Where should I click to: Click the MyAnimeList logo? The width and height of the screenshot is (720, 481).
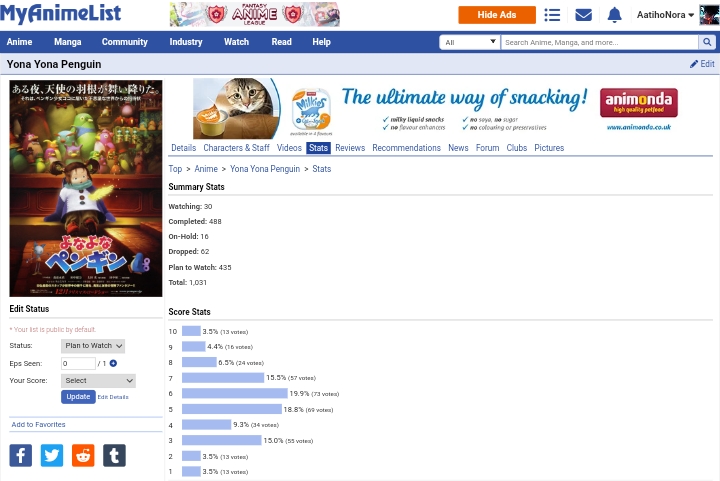(x=61, y=14)
